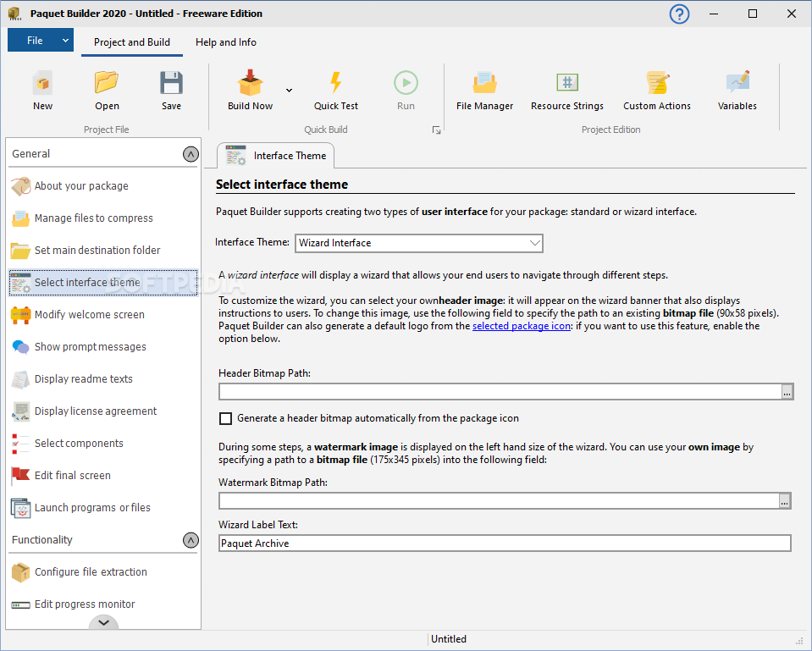Screen dimensions: 812x651
Task: Create a New project from ribbon
Action: point(42,90)
